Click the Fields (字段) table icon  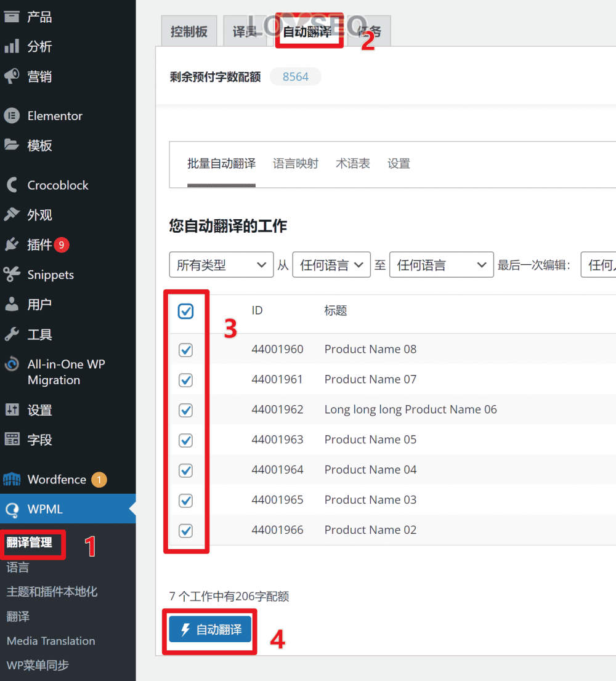[12, 439]
